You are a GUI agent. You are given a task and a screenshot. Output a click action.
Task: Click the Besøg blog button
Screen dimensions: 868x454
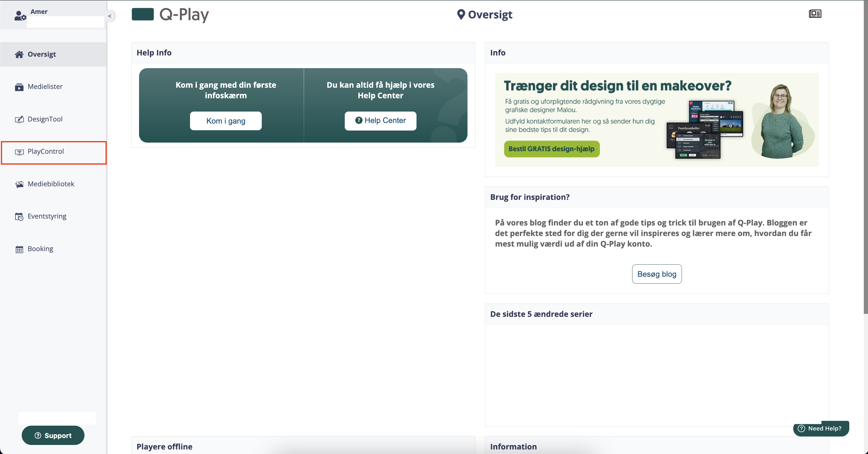[656, 274]
